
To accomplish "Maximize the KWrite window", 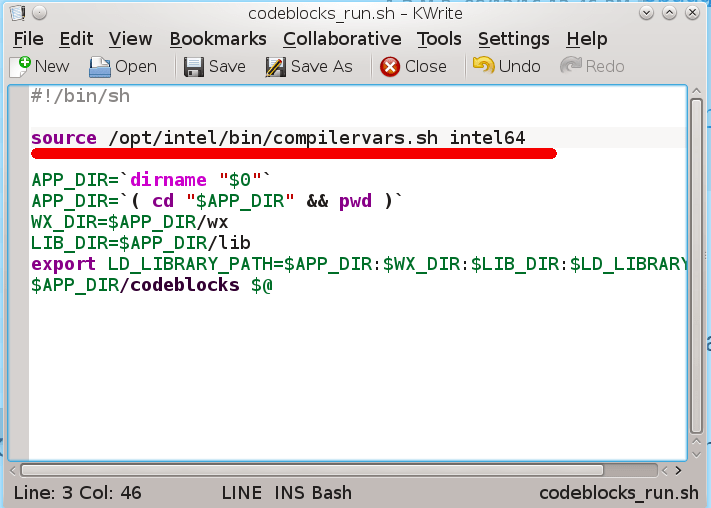I will [669, 13].
